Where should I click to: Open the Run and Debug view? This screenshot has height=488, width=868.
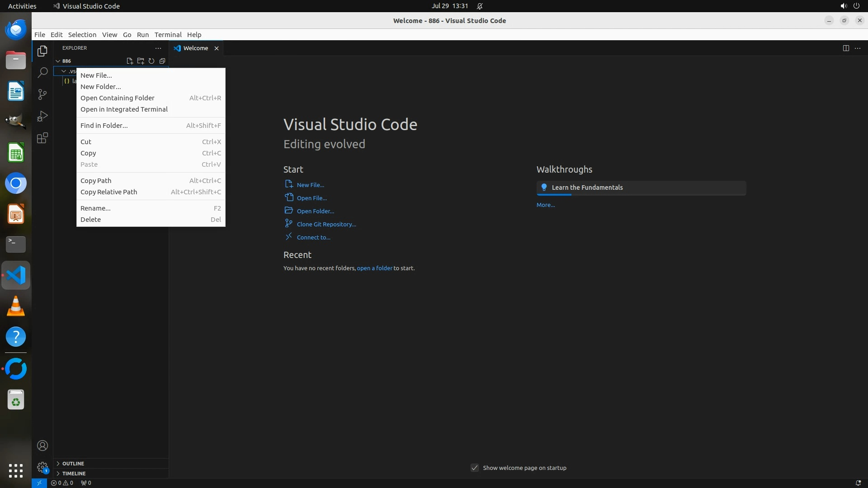coord(42,116)
